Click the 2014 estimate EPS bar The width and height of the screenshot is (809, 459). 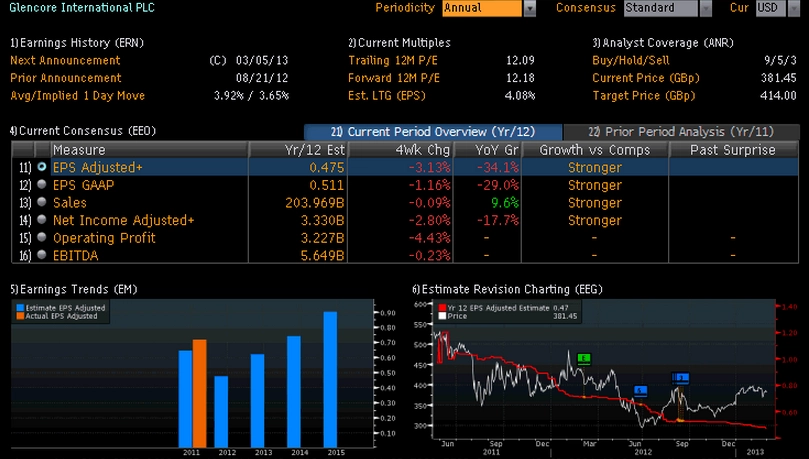click(294, 391)
